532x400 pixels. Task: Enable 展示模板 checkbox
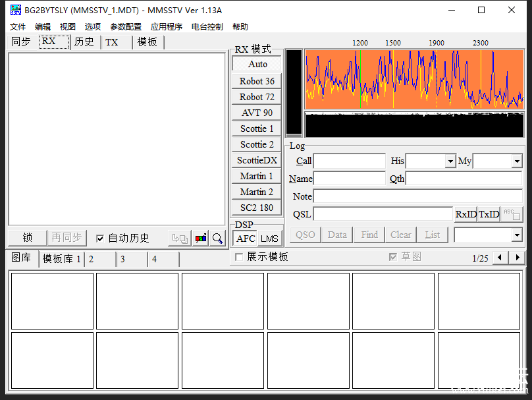tap(239, 257)
